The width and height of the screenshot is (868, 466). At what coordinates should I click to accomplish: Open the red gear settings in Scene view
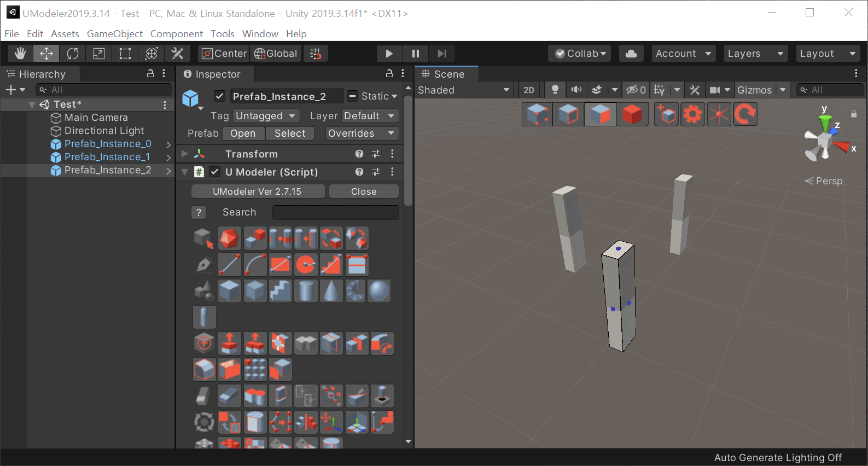(692, 114)
